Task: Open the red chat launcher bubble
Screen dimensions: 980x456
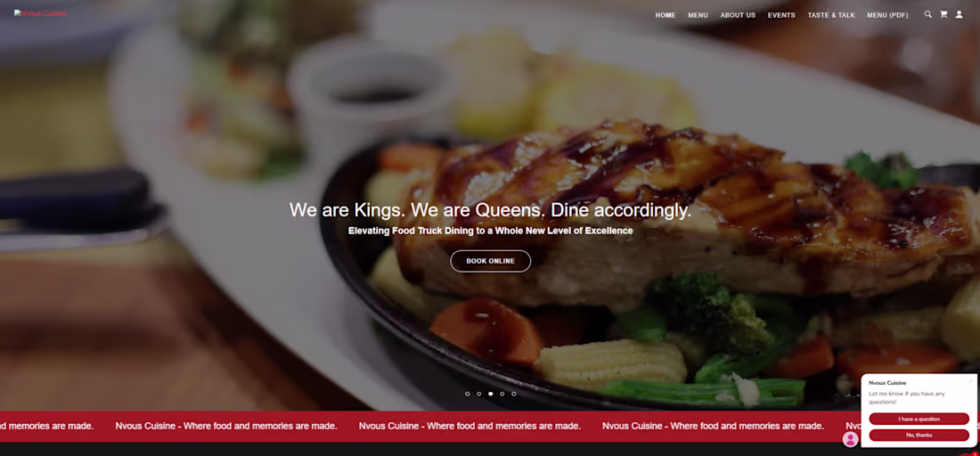Action: (x=968, y=453)
